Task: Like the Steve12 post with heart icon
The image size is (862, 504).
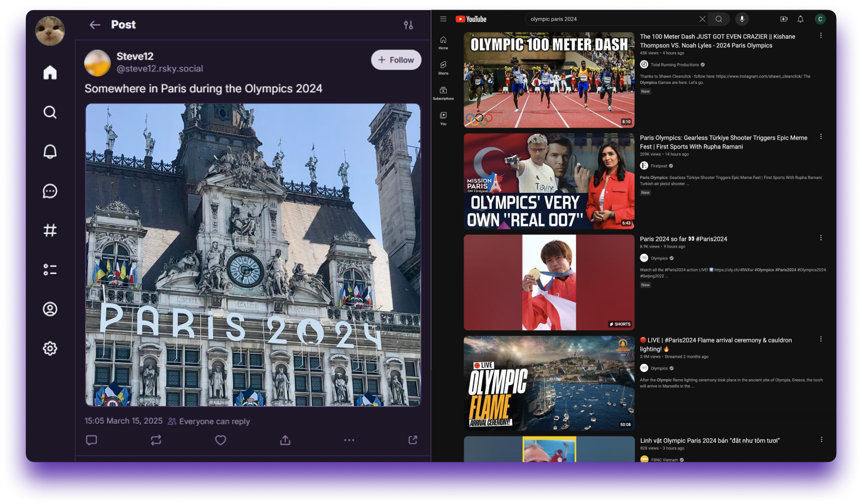Action: pos(221,440)
